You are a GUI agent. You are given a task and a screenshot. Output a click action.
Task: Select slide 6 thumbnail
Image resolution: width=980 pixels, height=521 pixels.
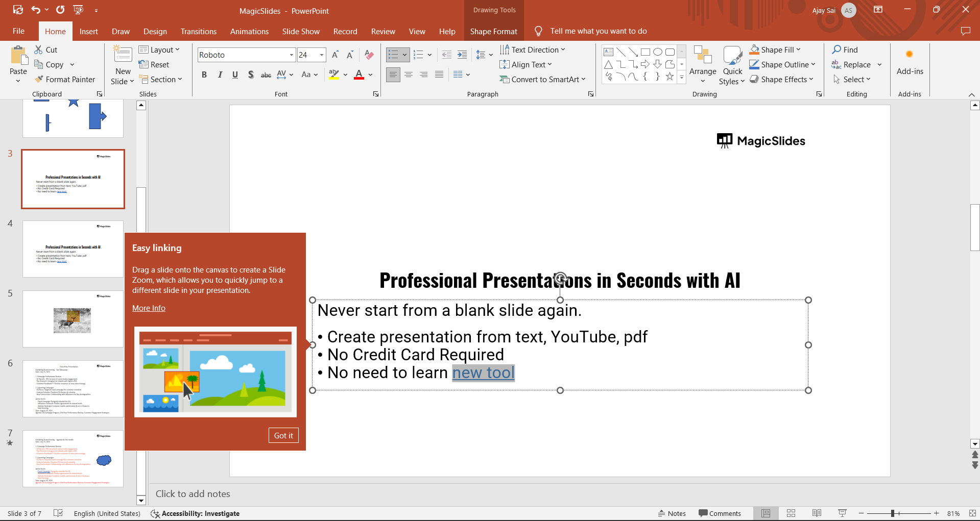(73, 389)
